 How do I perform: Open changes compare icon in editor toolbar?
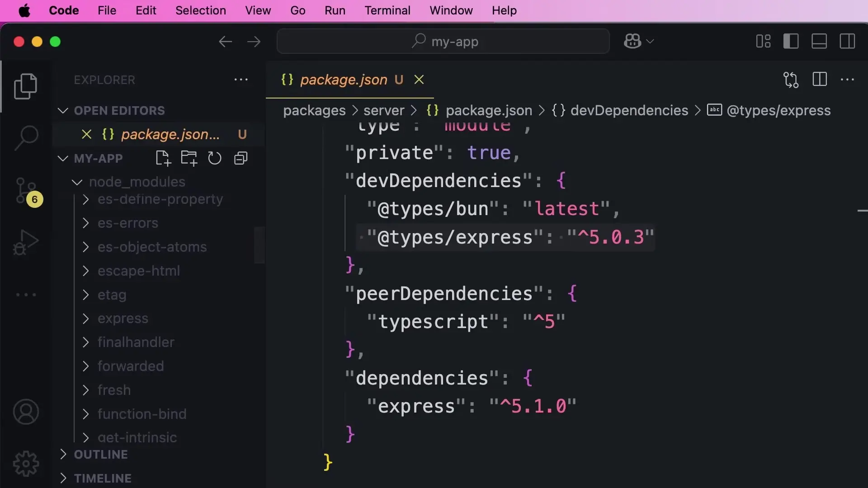click(x=791, y=80)
